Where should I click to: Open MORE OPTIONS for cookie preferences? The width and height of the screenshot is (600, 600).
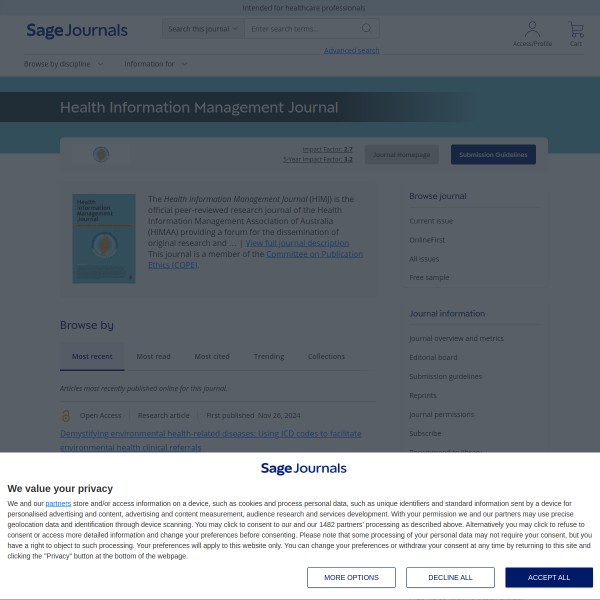[351, 577]
